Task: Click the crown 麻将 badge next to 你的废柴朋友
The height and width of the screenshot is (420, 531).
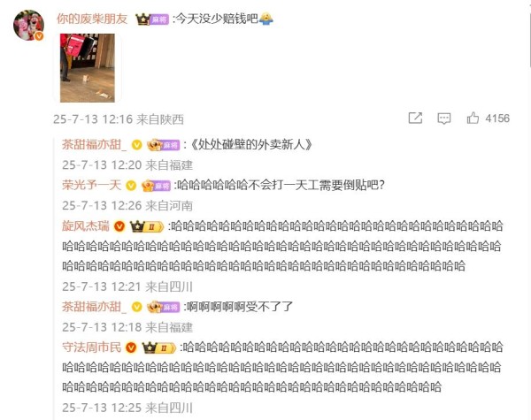Action: tap(152, 19)
